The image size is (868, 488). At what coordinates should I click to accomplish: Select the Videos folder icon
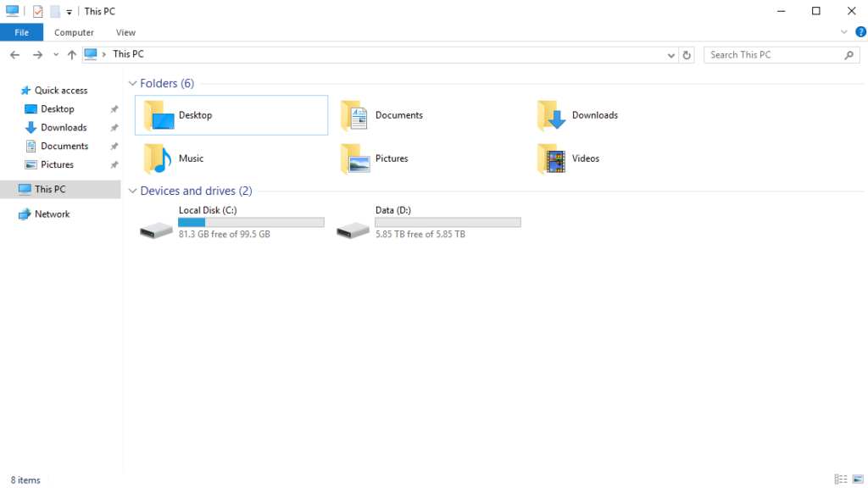point(551,158)
